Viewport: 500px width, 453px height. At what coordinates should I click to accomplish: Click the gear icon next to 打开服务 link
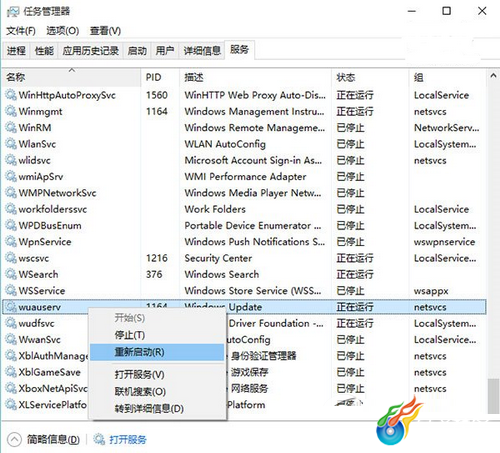pyautogui.click(x=99, y=439)
